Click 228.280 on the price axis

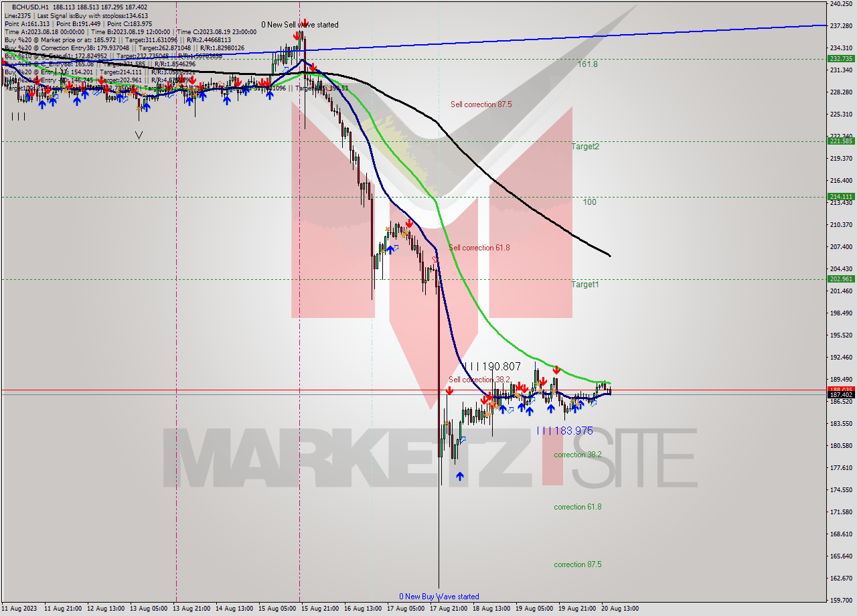coord(841,92)
